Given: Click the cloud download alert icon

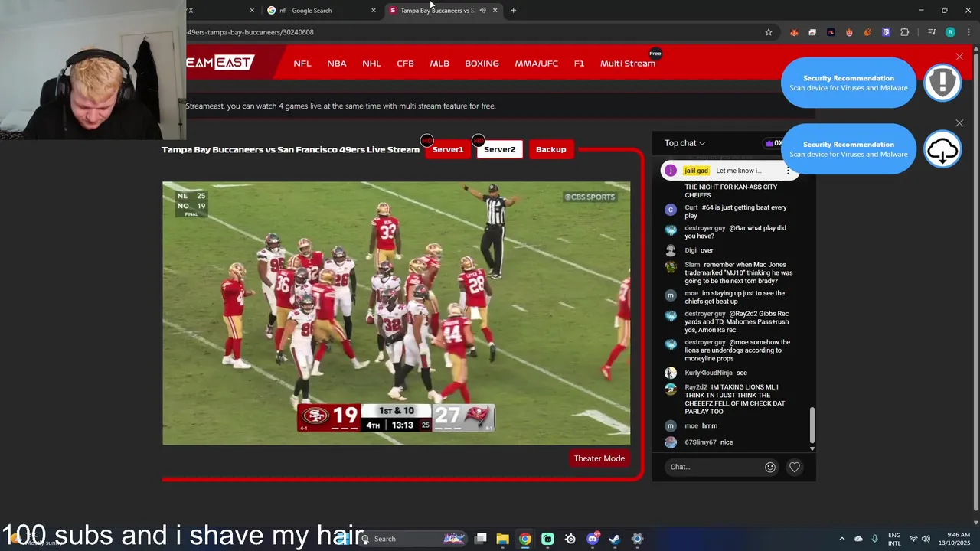Looking at the screenshot, I should coord(942,149).
